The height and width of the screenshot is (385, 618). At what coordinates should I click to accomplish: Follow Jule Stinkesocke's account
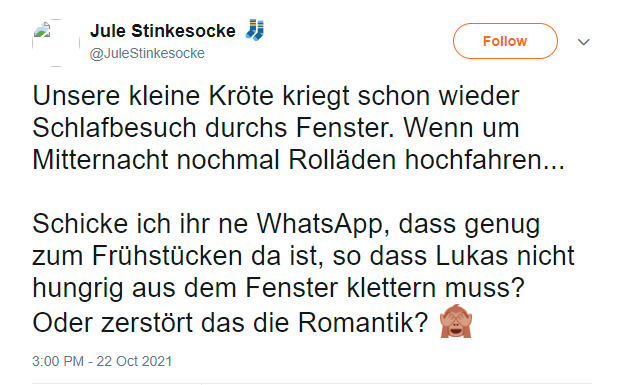(505, 41)
